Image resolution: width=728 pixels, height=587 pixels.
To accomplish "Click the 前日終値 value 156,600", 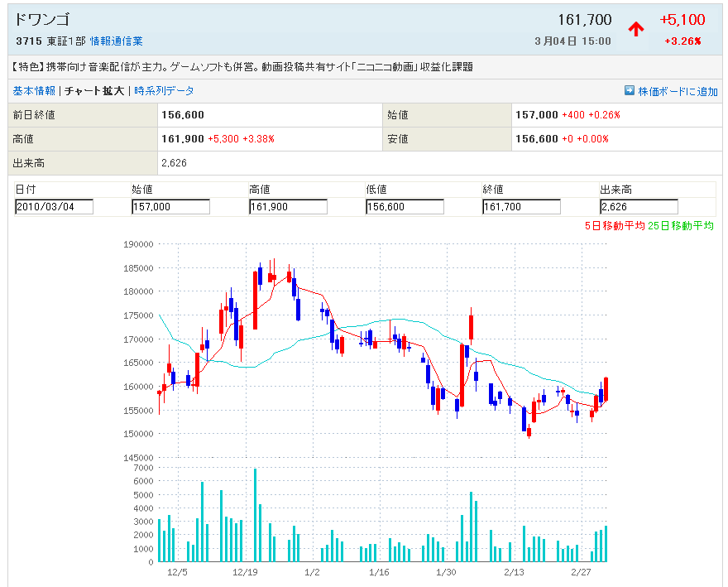I will (183, 115).
